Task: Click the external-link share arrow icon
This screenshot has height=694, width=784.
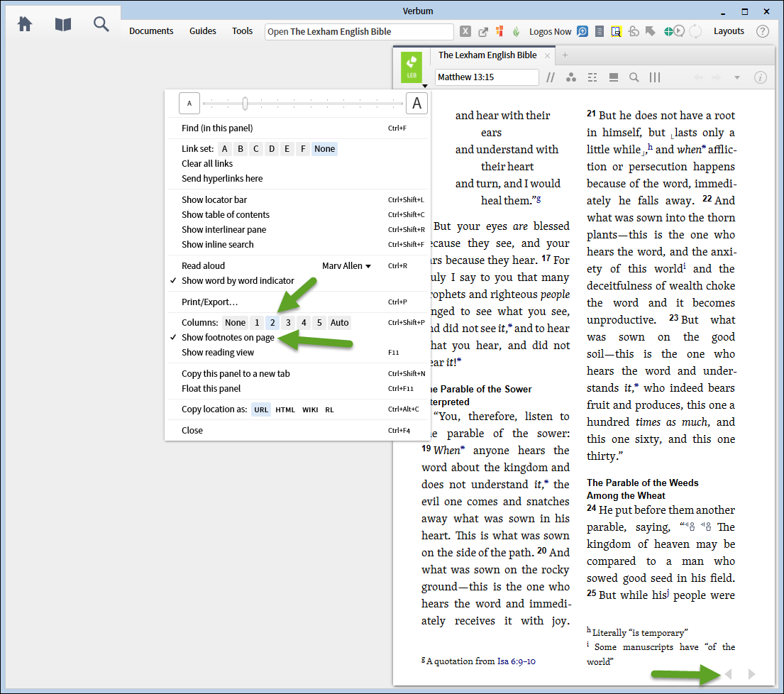Action: tap(483, 31)
